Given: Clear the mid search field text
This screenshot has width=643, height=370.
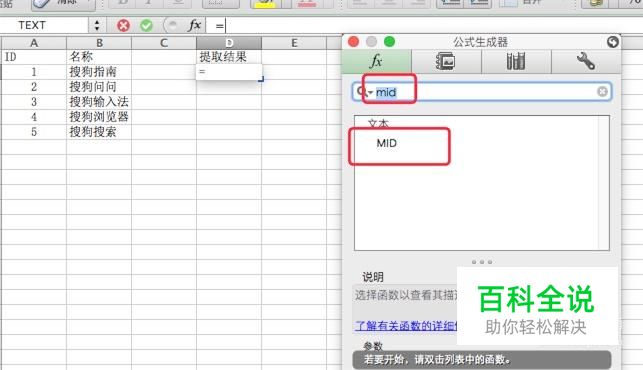Looking at the screenshot, I should tap(602, 91).
